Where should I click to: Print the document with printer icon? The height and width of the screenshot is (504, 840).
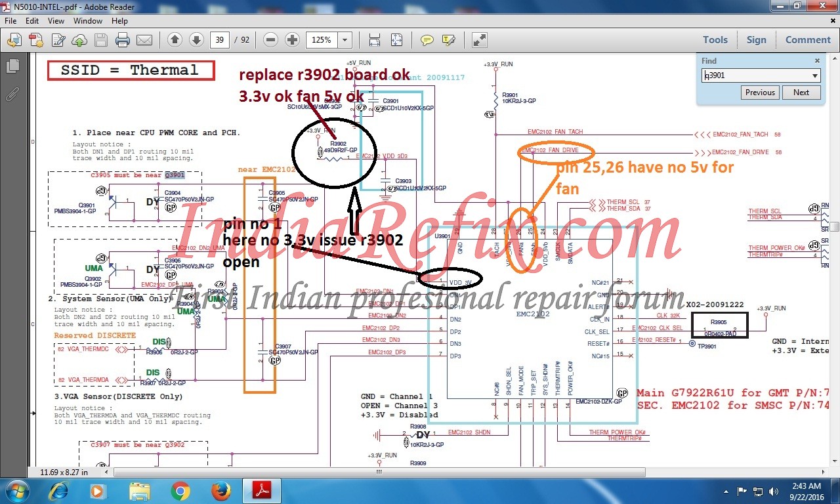point(123,40)
